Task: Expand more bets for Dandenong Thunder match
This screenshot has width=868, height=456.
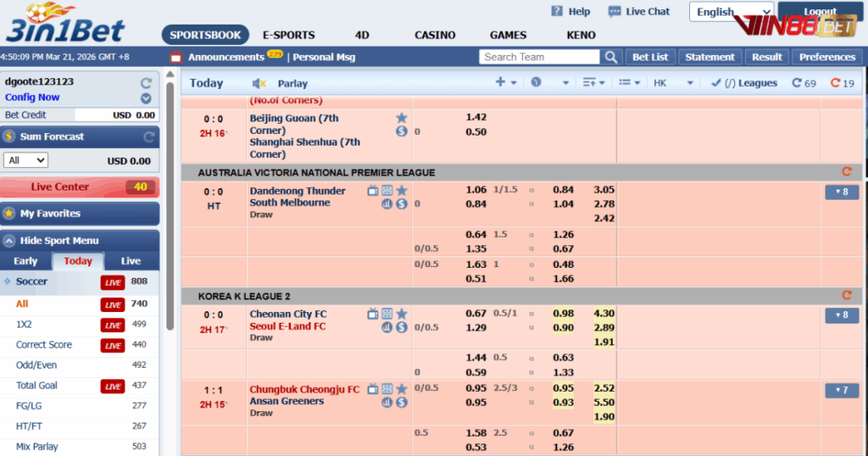Action: 842,192
